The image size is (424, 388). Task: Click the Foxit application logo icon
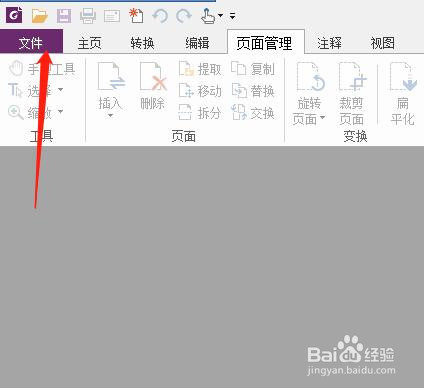click(14, 15)
